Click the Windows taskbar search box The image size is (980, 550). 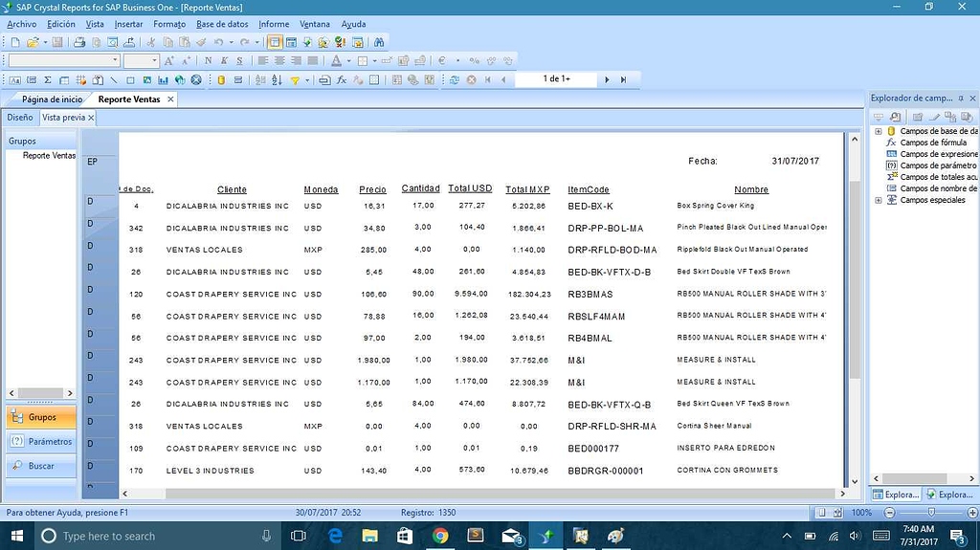pos(156,536)
